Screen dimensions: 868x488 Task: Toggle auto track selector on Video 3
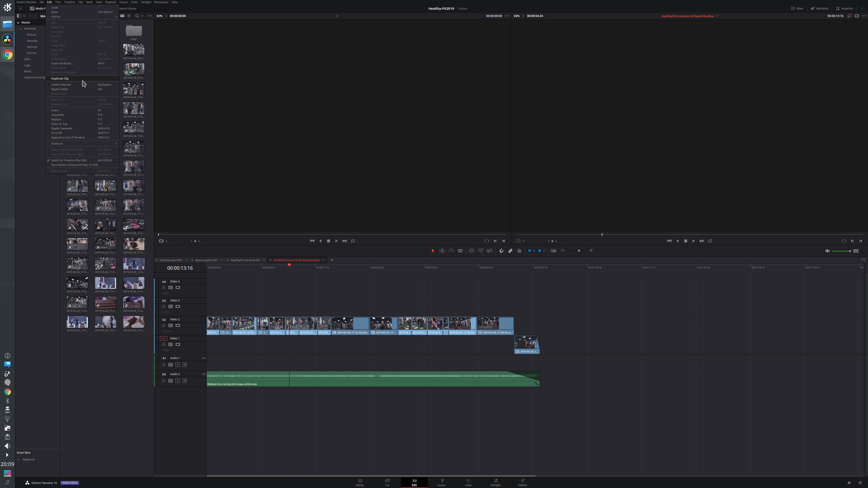click(x=170, y=307)
